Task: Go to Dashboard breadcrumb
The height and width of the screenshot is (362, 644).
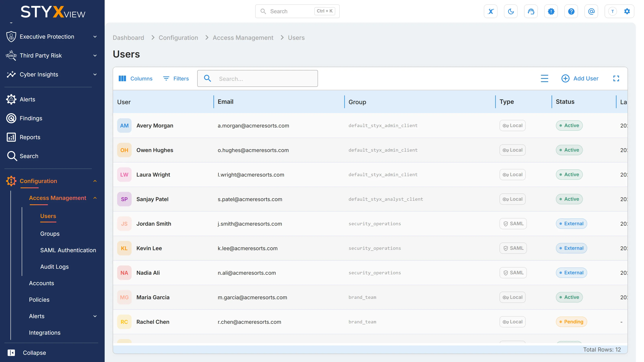Action: click(128, 38)
